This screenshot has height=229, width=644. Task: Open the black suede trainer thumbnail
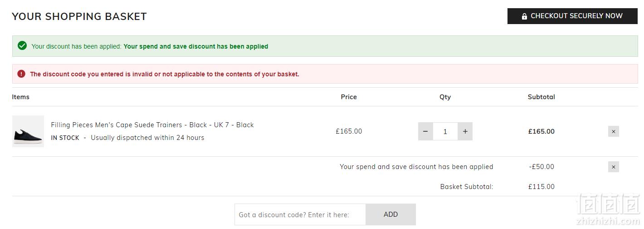pos(28,131)
